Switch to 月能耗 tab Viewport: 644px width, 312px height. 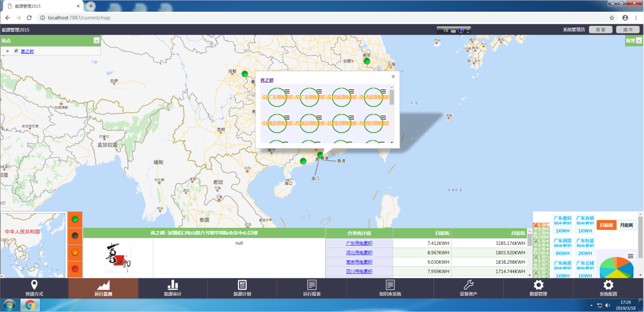point(627,225)
